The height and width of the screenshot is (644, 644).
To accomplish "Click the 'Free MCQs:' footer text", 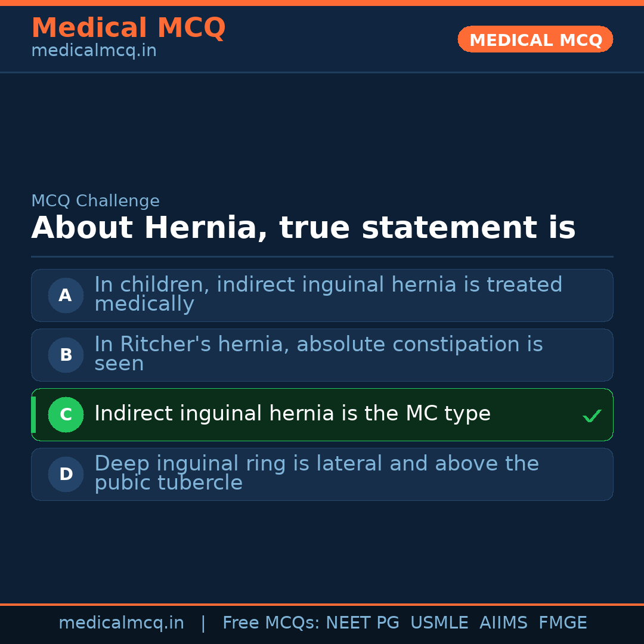I will tap(271, 623).
